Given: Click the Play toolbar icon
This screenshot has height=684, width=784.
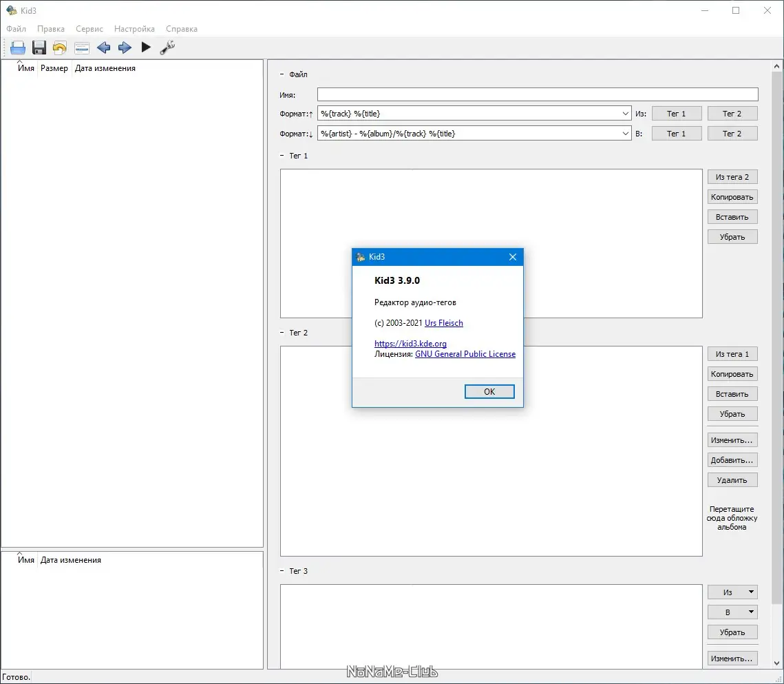Looking at the screenshot, I should point(145,48).
